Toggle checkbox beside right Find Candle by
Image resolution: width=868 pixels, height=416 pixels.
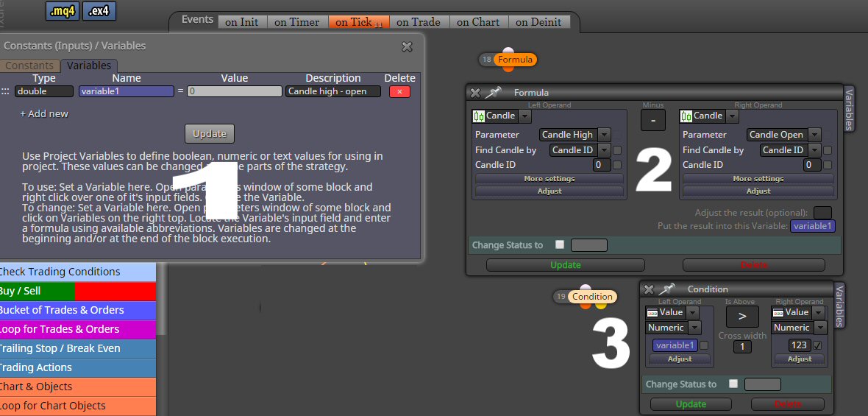[x=828, y=150]
